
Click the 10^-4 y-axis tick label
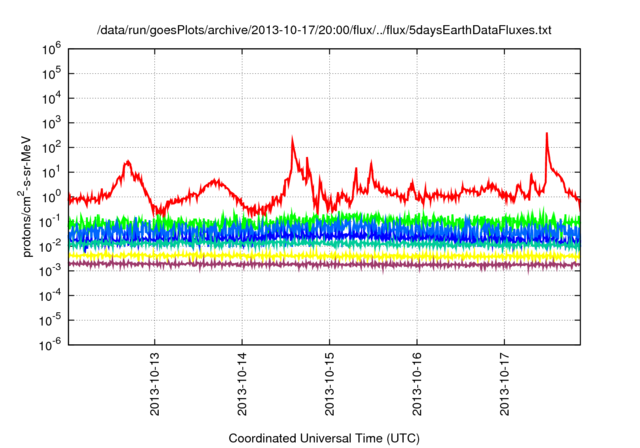tap(51, 296)
